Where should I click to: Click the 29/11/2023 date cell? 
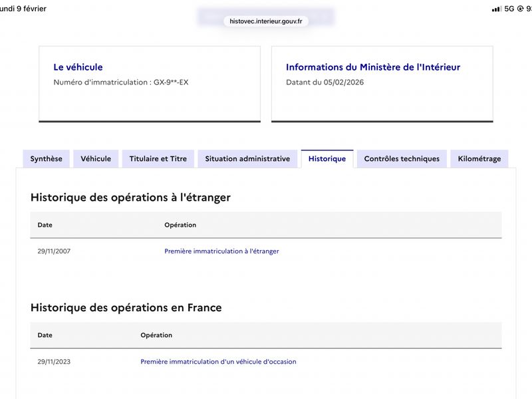[x=54, y=362]
